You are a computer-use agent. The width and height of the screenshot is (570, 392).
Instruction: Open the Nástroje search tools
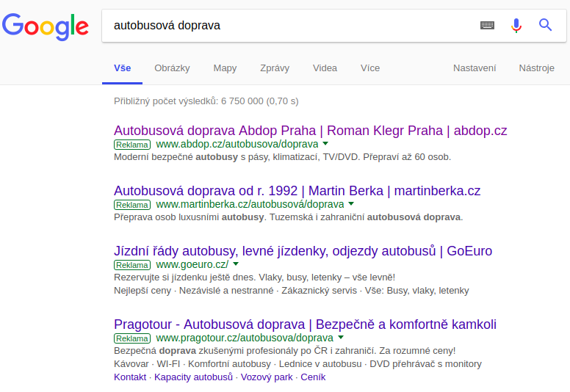pos(536,68)
